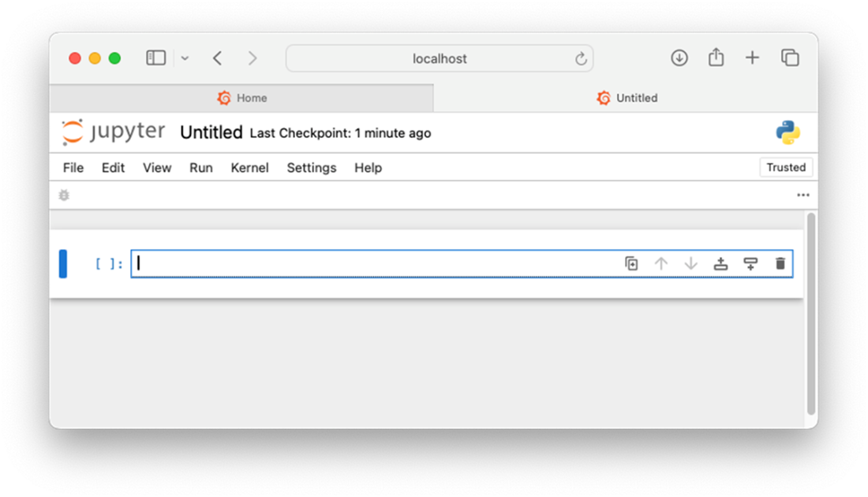Move the cell up with the arrow icon
Image resolution: width=868 pixels, height=497 pixels.
[661, 263]
